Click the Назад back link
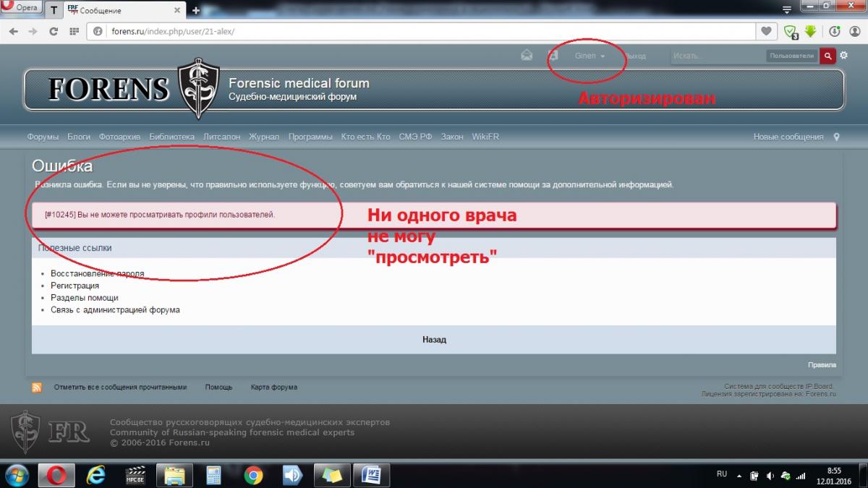 click(x=434, y=340)
